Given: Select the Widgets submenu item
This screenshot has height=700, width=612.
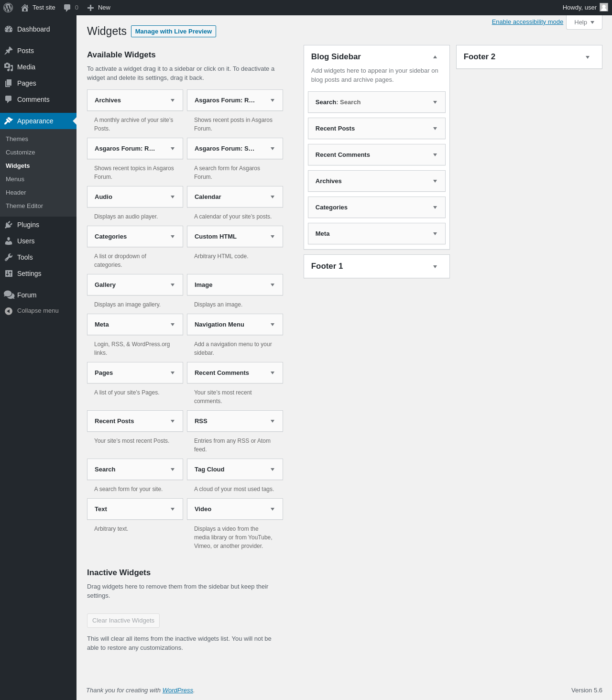Looking at the screenshot, I should pyautogui.click(x=38, y=166).
